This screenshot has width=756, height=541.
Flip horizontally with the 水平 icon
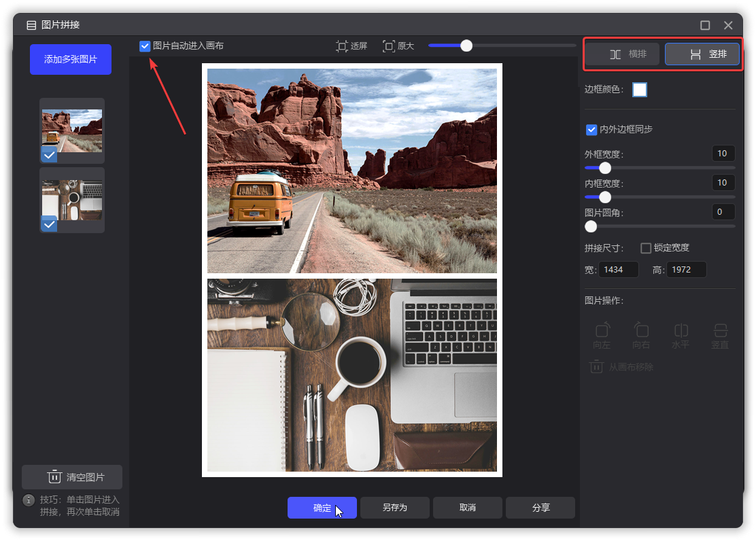coord(681,331)
